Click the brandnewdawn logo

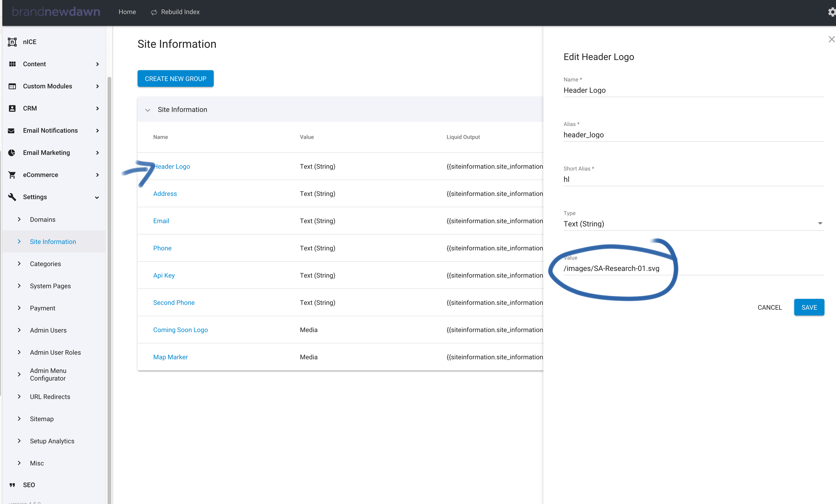point(56,12)
